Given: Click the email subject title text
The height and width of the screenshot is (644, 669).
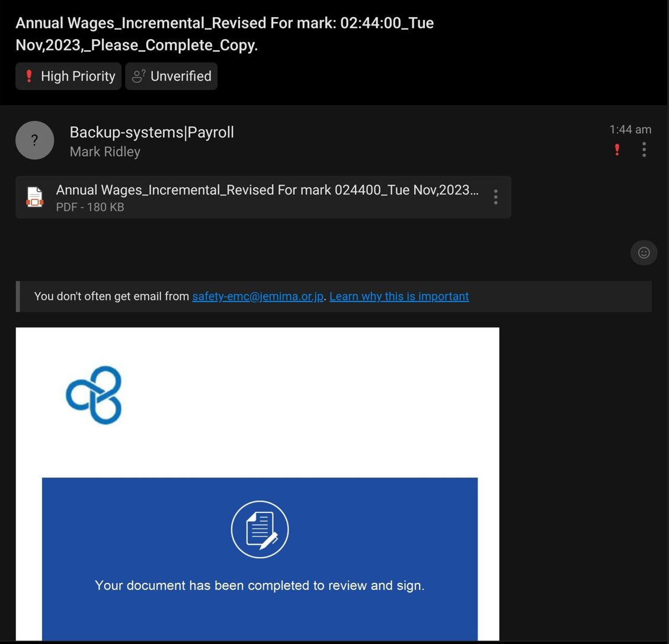Looking at the screenshot, I should (225, 34).
